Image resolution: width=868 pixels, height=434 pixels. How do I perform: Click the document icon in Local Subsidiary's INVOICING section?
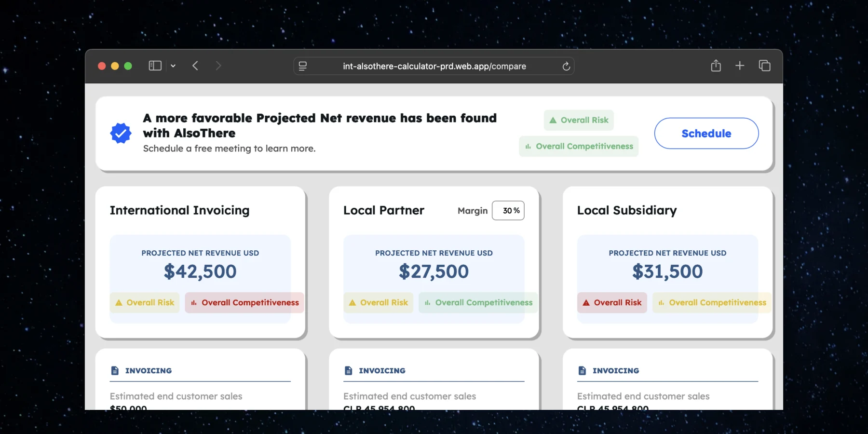(x=582, y=370)
